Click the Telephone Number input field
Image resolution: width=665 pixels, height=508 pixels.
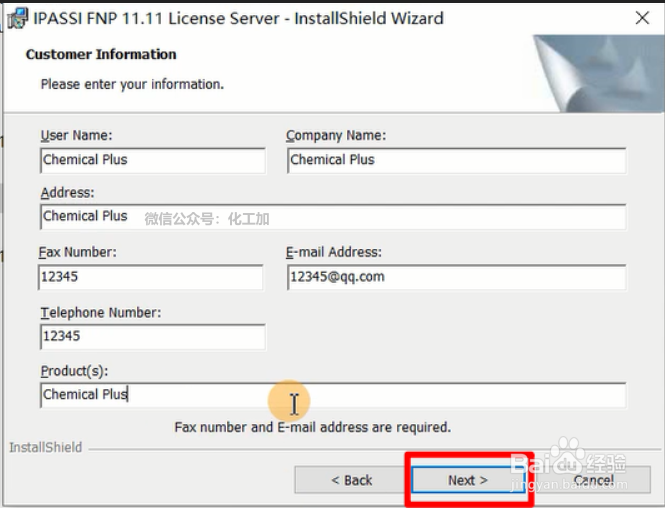pyautogui.click(x=153, y=337)
